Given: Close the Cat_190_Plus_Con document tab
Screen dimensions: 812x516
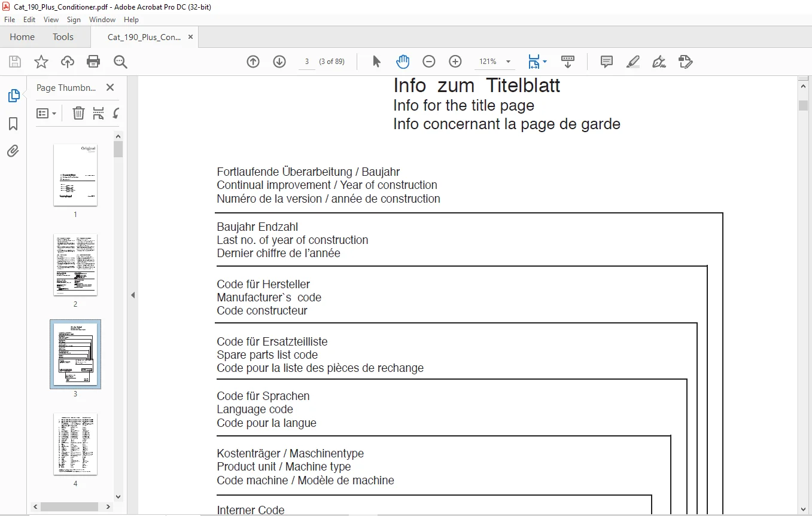Looking at the screenshot, I should [191, 37].
